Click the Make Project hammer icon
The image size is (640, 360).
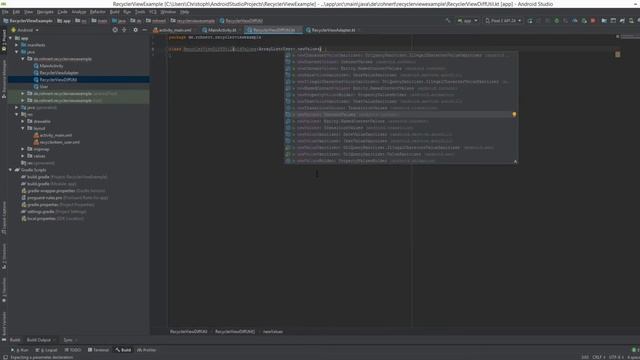tap(448, 20)
